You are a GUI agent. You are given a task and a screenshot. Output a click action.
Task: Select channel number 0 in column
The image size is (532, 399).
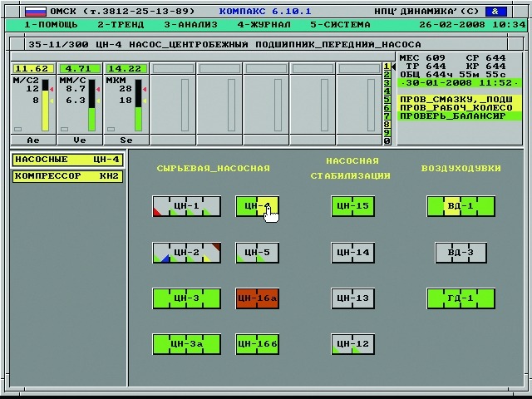pos(387,140)
